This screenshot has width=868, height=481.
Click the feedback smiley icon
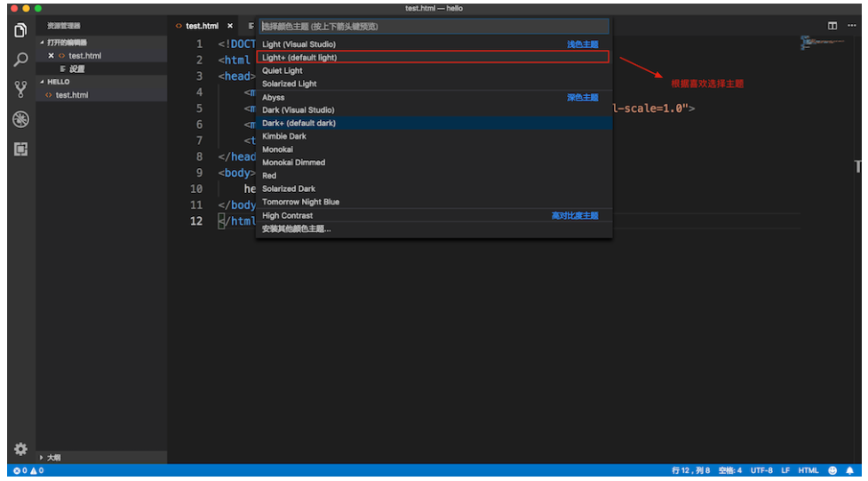click(832, 470)
